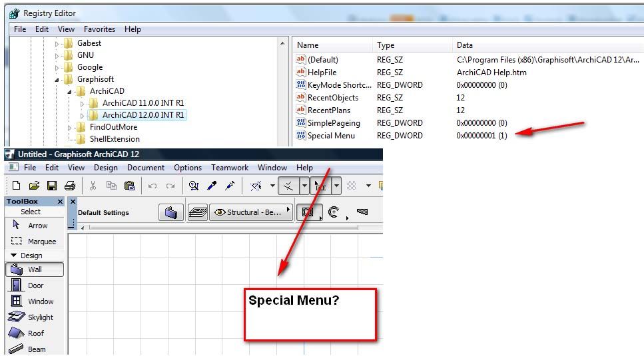Viewport: 644px width, 356px height.
Task: Collapse the ArchiCAD registry key
Action: click(69, 91)
